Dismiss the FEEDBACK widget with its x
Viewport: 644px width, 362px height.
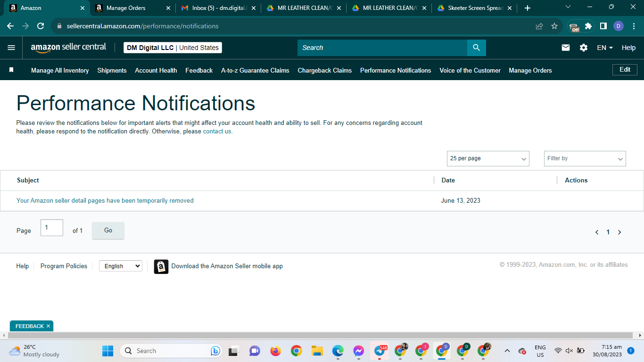point(48,326)
